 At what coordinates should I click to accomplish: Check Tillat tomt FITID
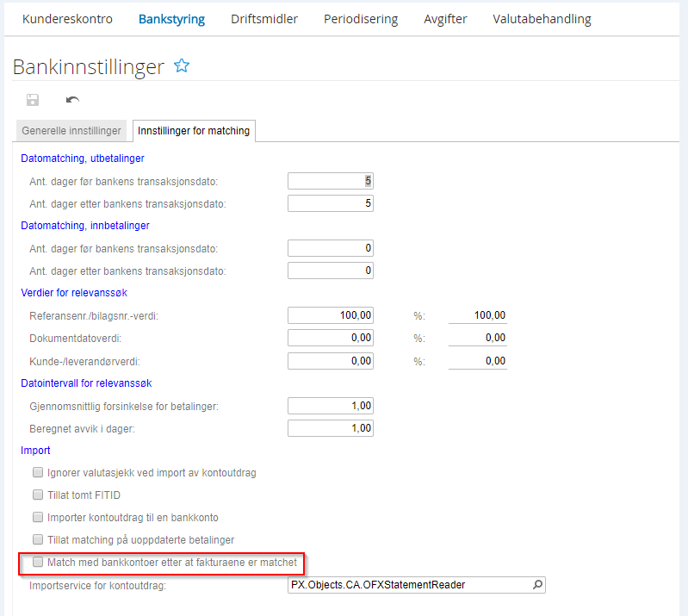tap(38, 495)
